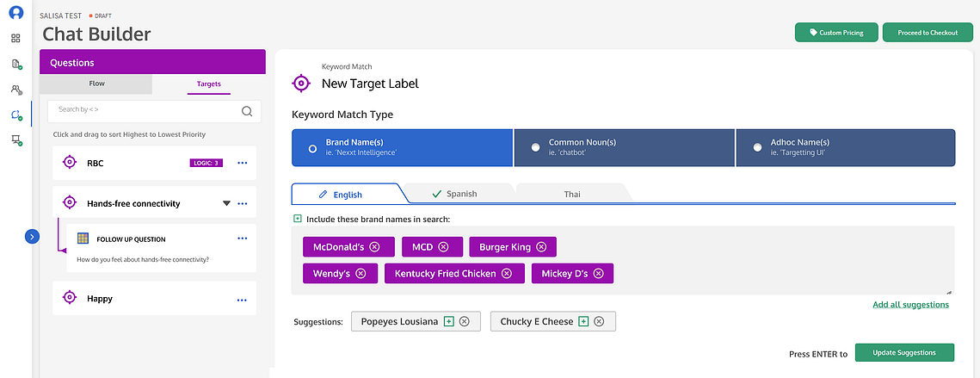Click the Proceed to Checkout button
This screenshot has width=980, height=378.
(x=928, y=33)
